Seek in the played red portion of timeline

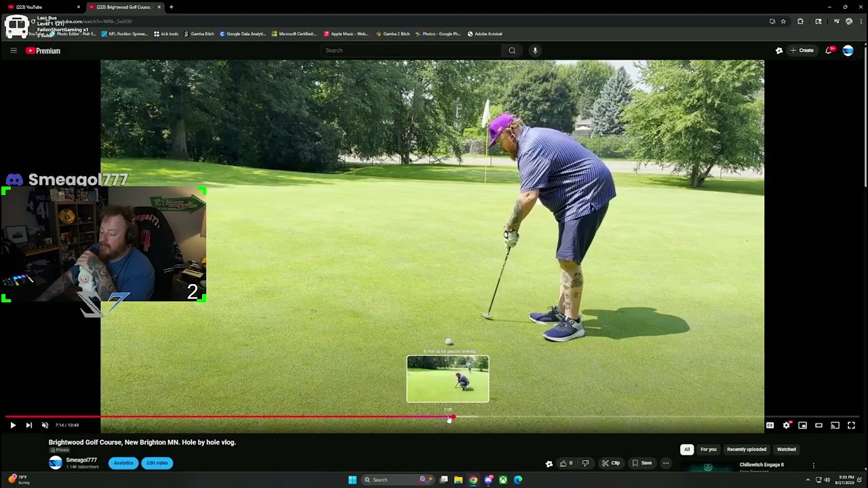coord(229,417)
